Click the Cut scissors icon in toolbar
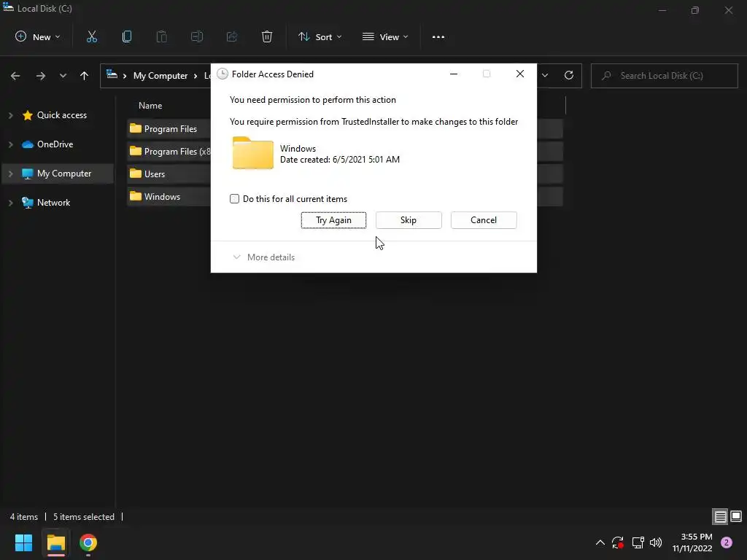This screenshot has width=747, height=560. coord(92,36)
